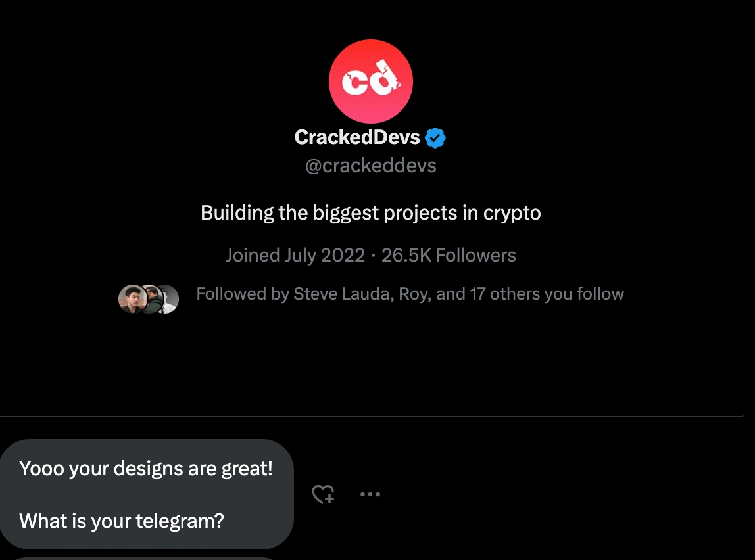This screenshot has height=560, width=755.
Task: Click the first (leftmost) mutual follower avatar
Action: click(x=132, y=299)
